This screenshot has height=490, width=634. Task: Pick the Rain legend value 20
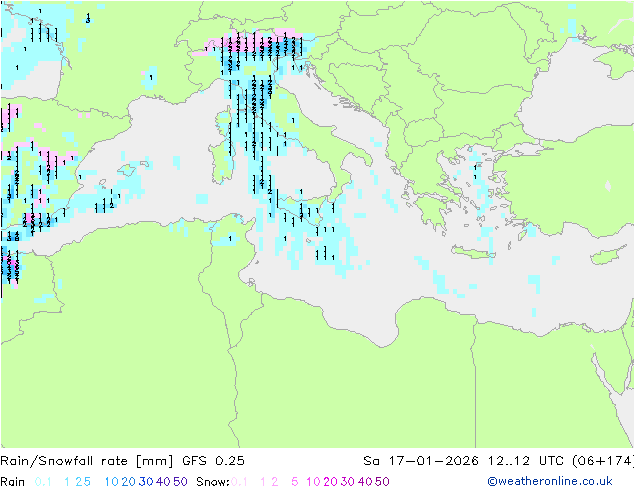coord(128,482)
